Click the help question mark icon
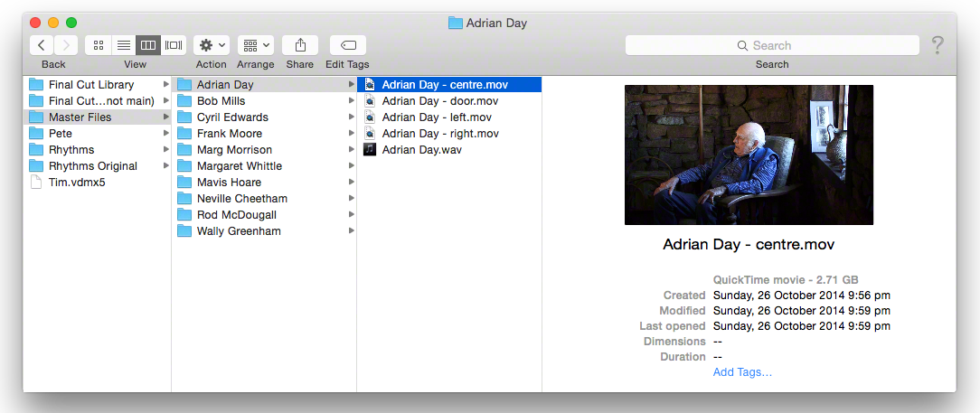The image size is (980, 413). point(938,45)
